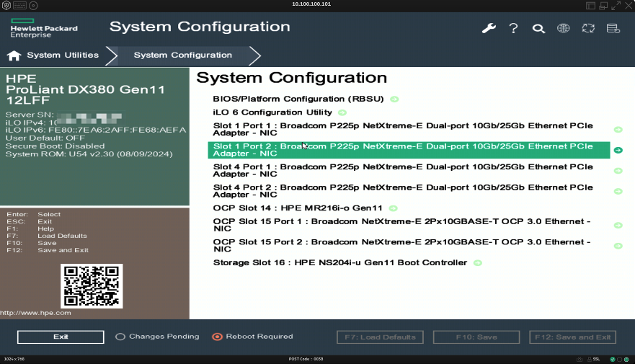This screenshot has height=364, width=635.
Task: Click the pop-out window icon in title bar
Action: 603,6
